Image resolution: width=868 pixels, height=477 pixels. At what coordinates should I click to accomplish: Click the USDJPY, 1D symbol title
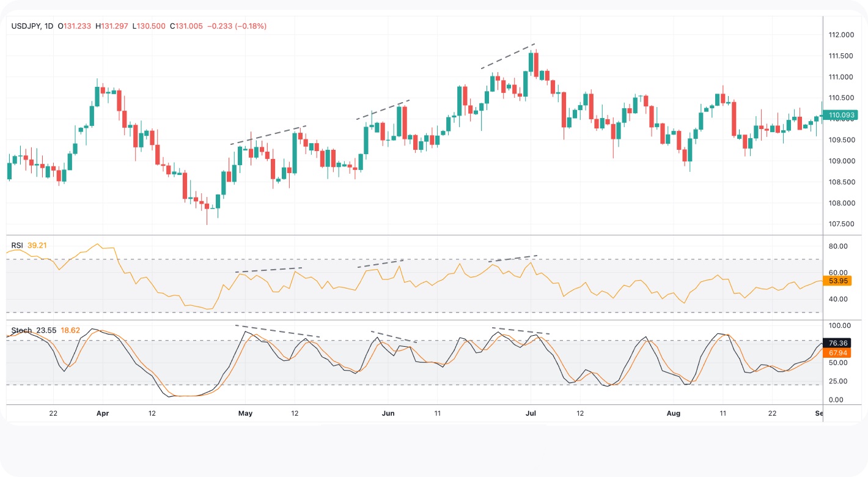(32, 26)
